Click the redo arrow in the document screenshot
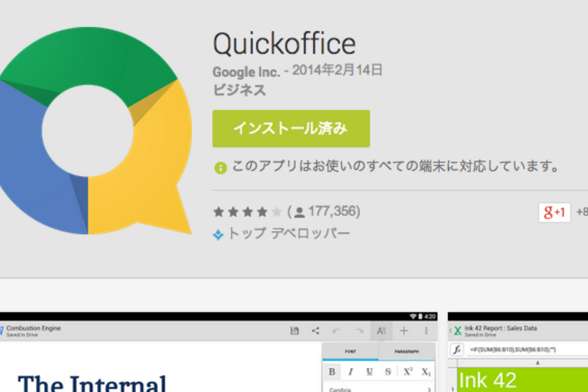This screenshot has width=588, height=392. [x=359, y=331]
